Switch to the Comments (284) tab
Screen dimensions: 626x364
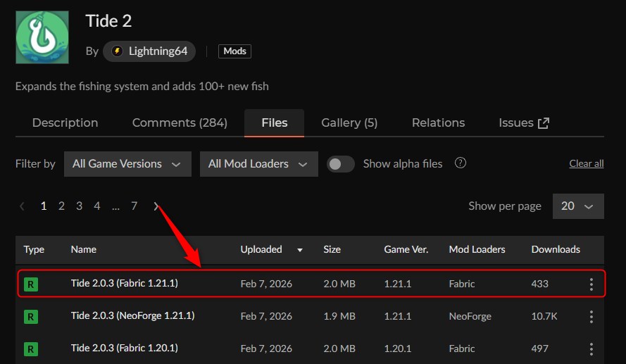[x=180, y=123]
